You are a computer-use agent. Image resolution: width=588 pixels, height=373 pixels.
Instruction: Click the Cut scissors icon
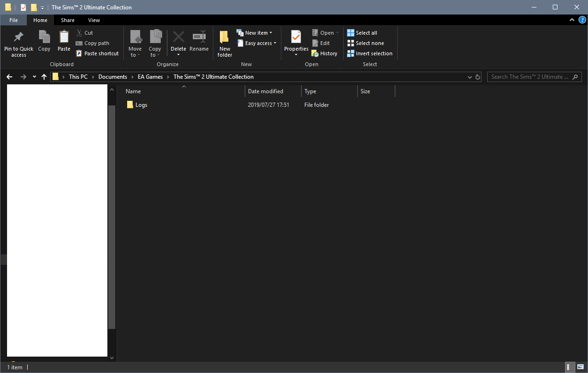point(79,33)
